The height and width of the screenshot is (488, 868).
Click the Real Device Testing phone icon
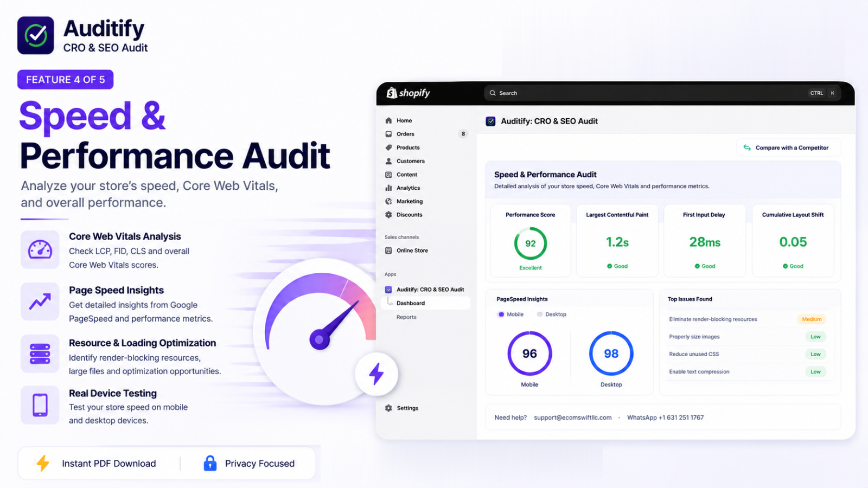pos(40,405)
